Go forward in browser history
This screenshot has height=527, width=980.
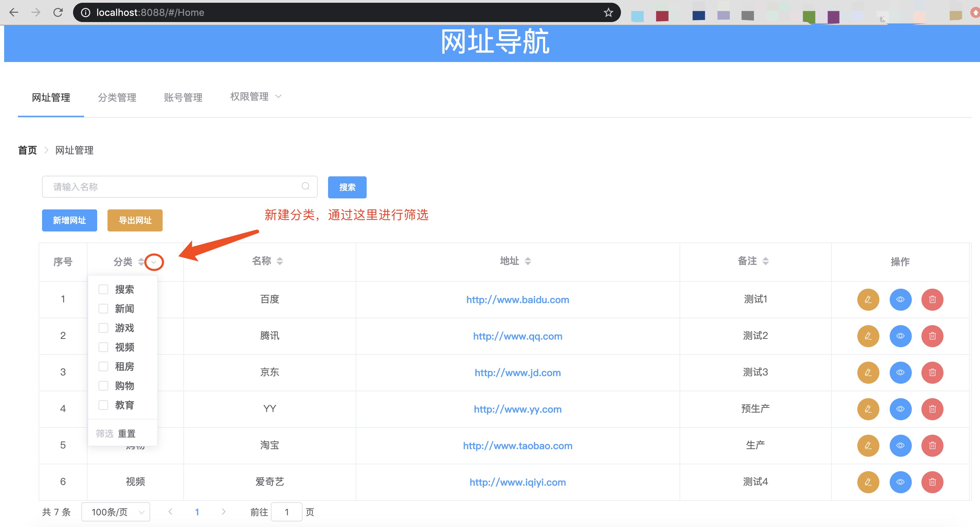36,12
